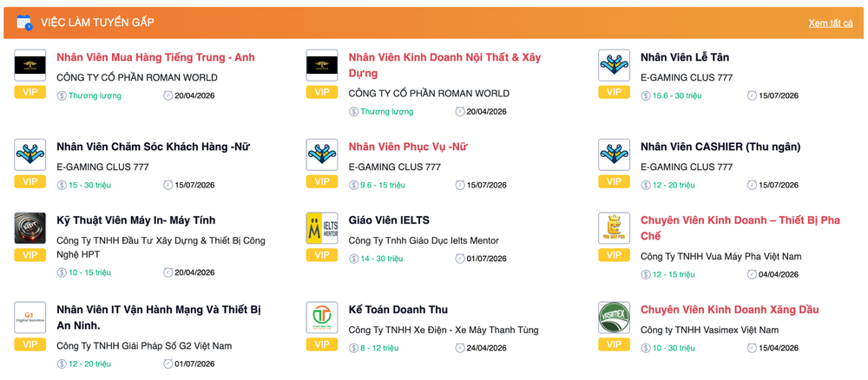Open Nhân Viên Phục Vụ -Nữ job listing
The image size is (868, 380).
(408, 147)
